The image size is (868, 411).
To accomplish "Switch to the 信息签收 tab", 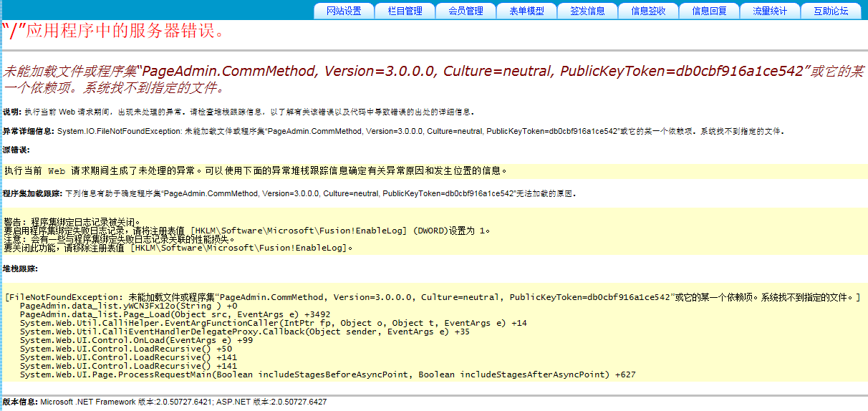I will pos(648,11).
